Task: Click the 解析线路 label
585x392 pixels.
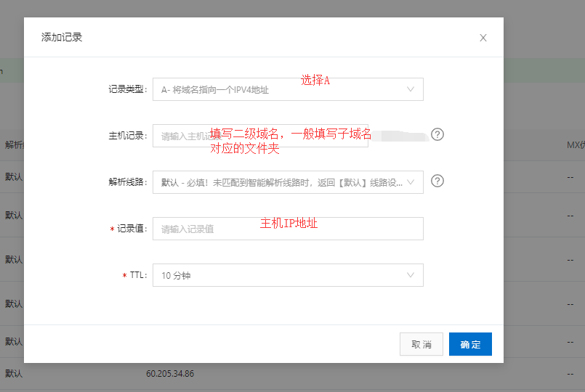Action: pos(128,182)
